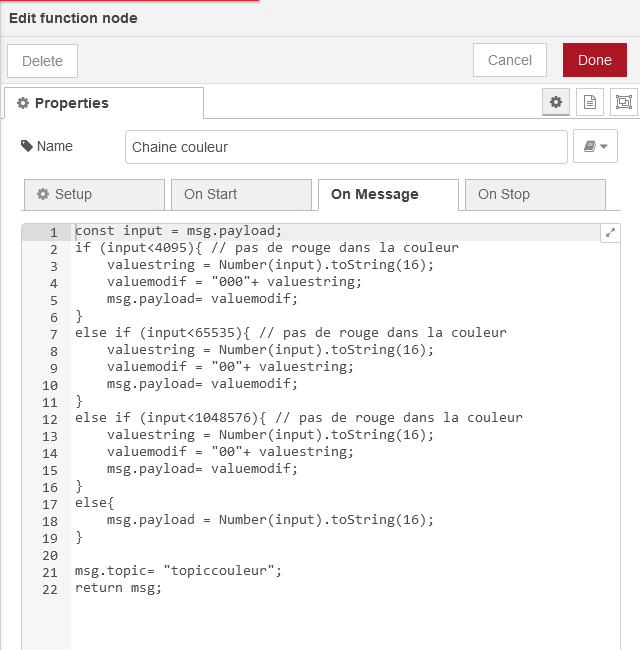This screenshot has height=650, width=640.
Task: Open node properties gear icon
Action: 555,102
